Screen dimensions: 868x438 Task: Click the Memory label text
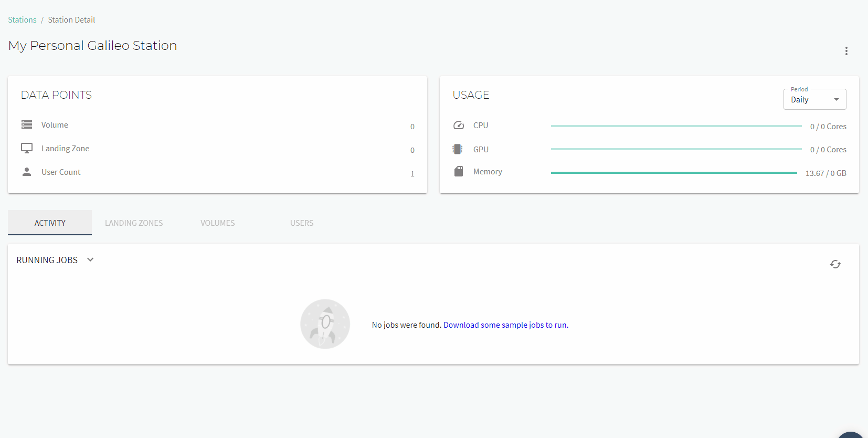488,172
